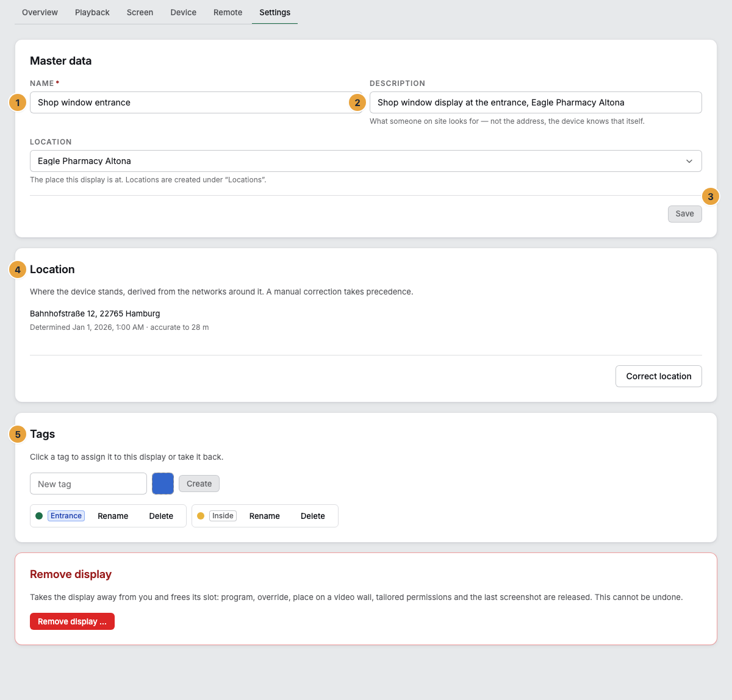Click the text "Click a tag to assign it"

coord(127,457)
